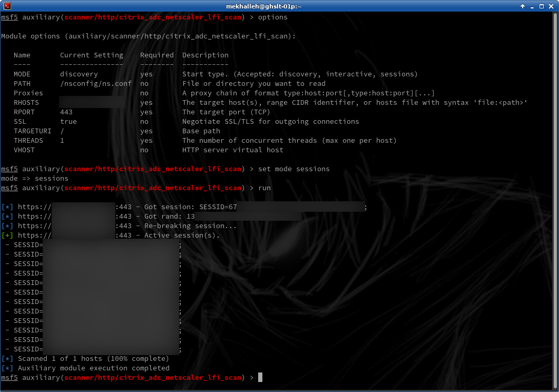Click the 'Re-breaking session...' output text
This screenshot has height=392, width=559.
(190, 226)
